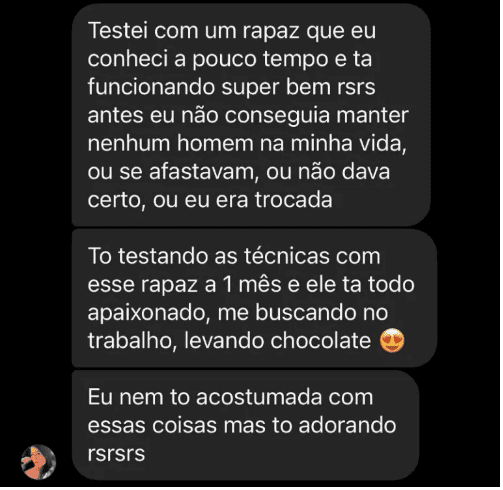Click the word "Testei" in first message
503x490 pixels.
coord(118,31)
